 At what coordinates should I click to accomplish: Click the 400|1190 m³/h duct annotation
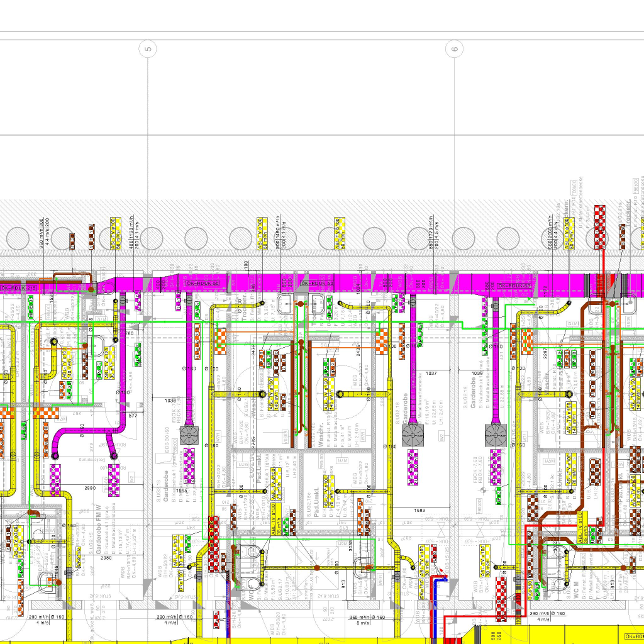tap(131, 236)
